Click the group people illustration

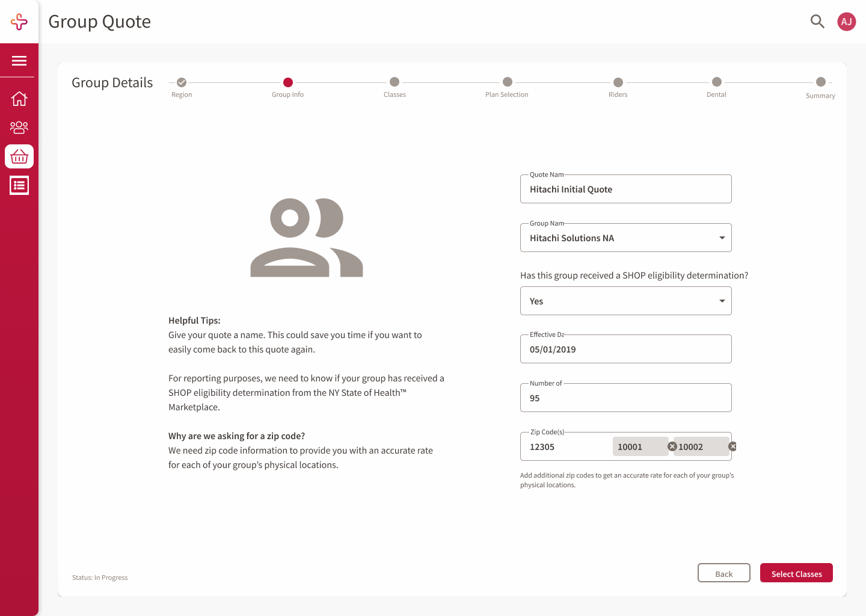pyautogui.click(x=307, y=238)
